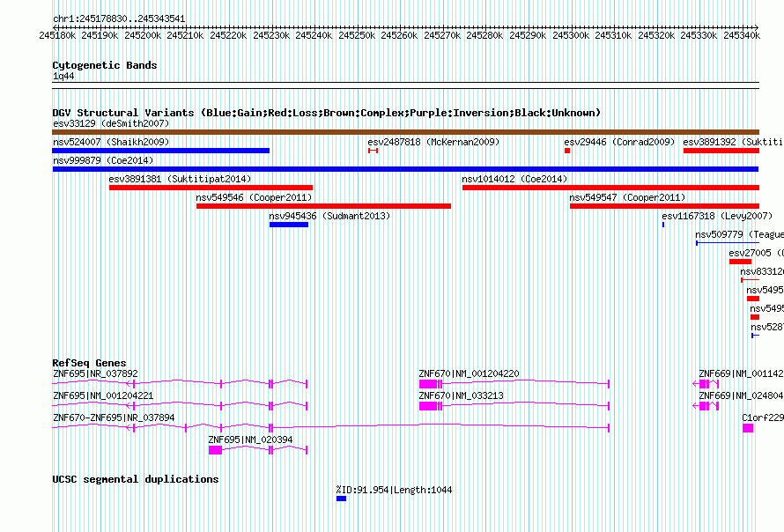The height and width of the screenshot is (532, 784).
Task: Select the 245300k ruler tick label
Action: pyautogui.click(x=571, y=35)
